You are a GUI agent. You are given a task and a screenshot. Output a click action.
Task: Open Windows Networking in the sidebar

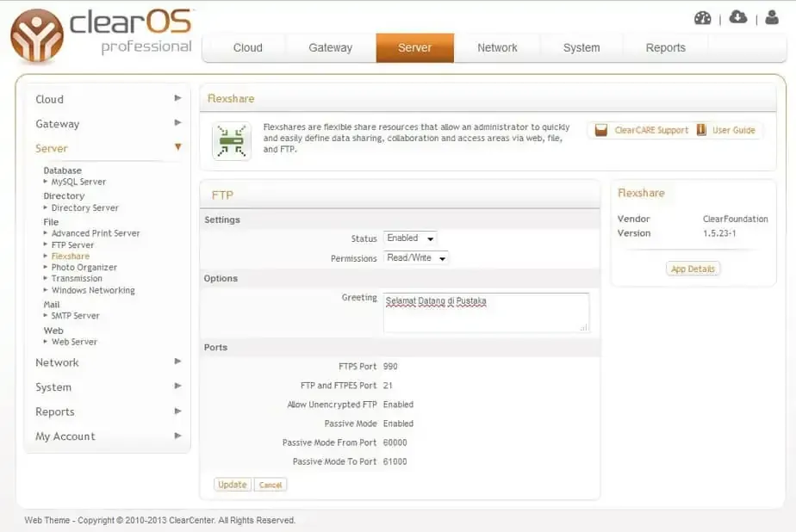[93, 290]
